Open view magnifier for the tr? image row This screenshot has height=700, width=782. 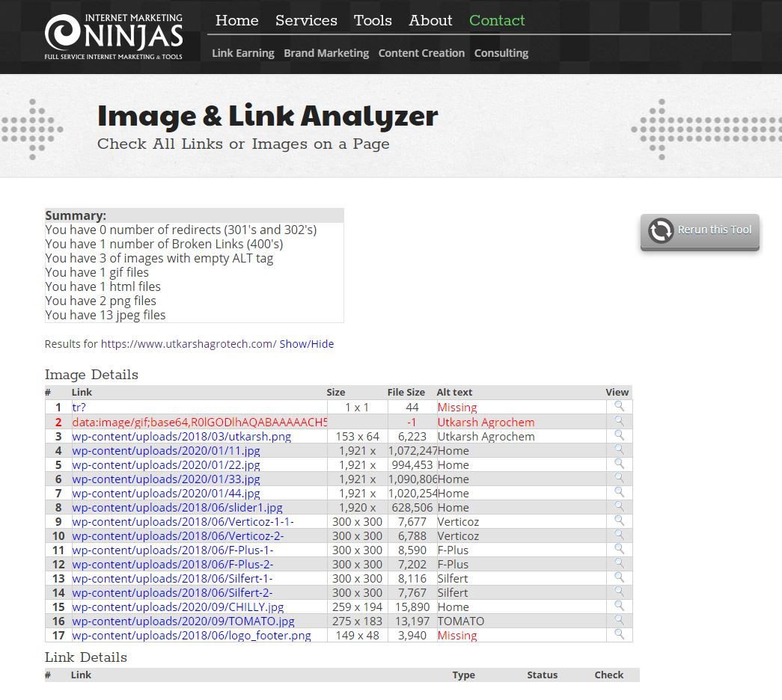(x=619, y=407)
